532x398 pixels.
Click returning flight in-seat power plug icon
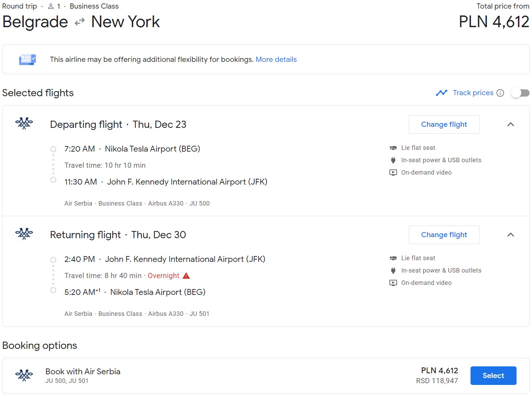393,270
